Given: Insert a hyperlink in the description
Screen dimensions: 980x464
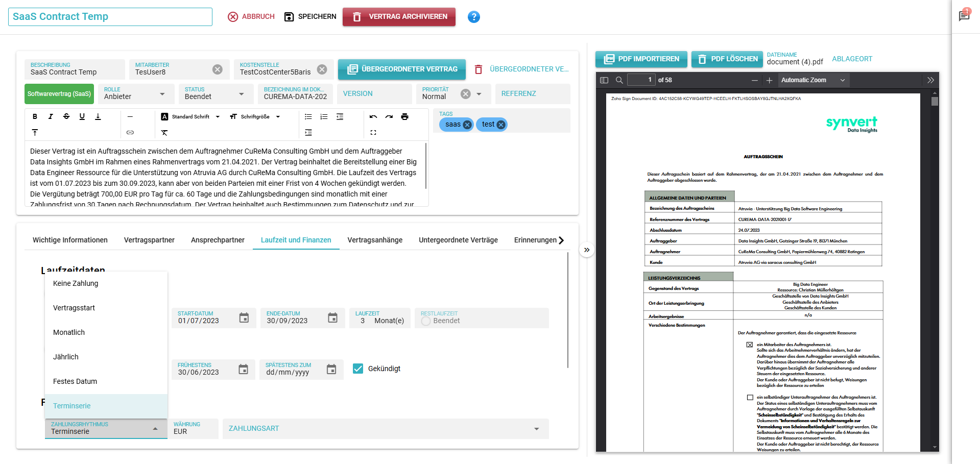Looking at the screenshot, I should point(130,133).
